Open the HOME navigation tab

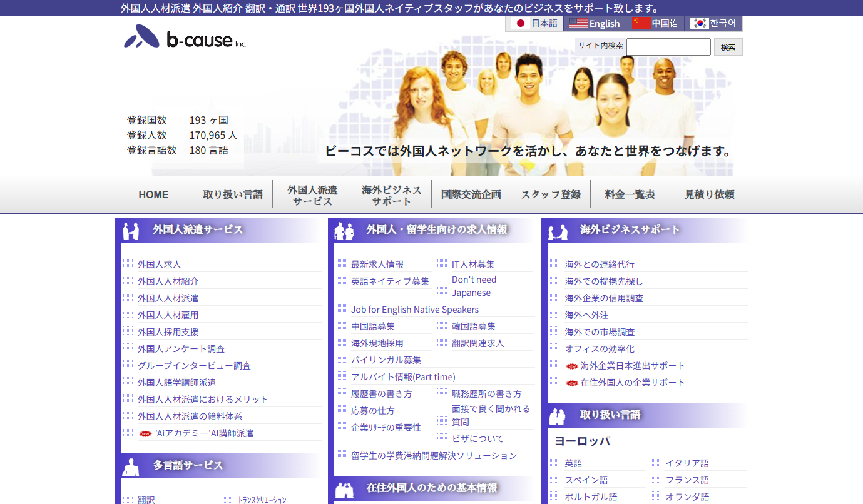tap(153, 194)
